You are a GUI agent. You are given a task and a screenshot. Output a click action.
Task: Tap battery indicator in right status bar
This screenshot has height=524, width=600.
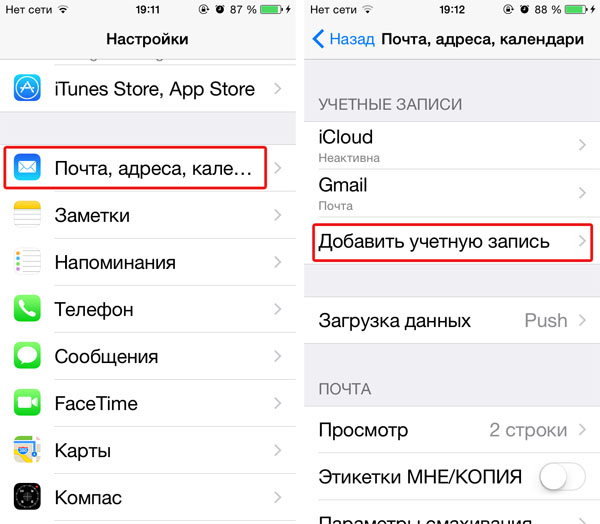(577, 10)
